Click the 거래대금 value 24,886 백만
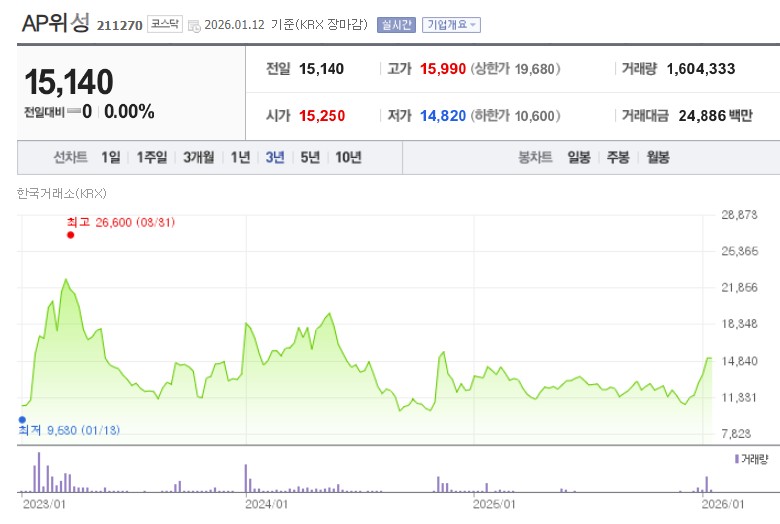The width and height of the screenshot is (780, 524). (715, 116)
